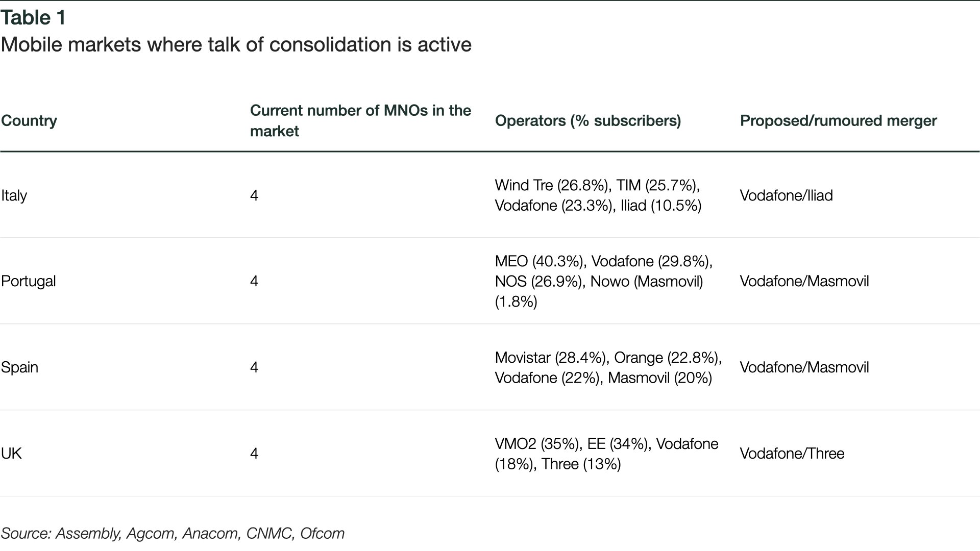Click the Source: Assembly, Agcom footnote
This screenshot has height=551, width=980.
point(173,534)
